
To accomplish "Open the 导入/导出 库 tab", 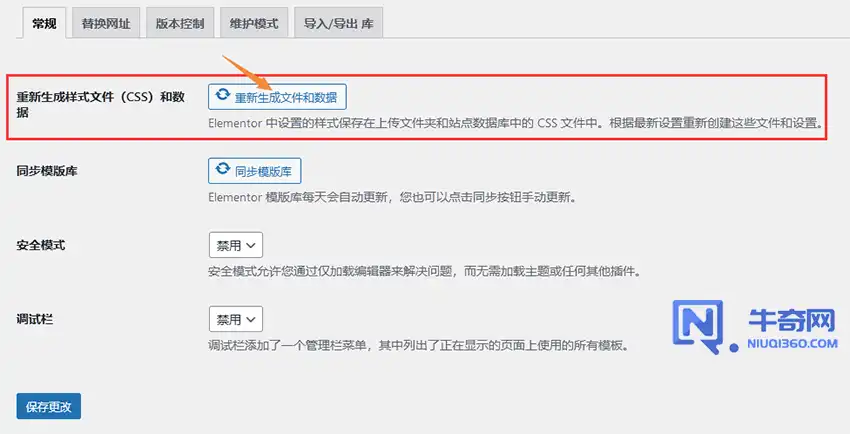I will click(338, 23).
